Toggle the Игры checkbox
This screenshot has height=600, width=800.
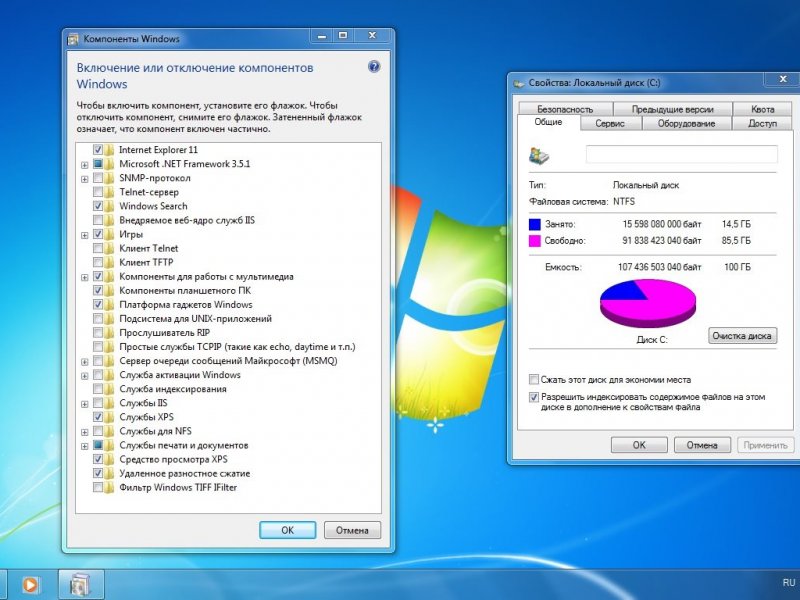pyautogui.click(x=98, y=234)
